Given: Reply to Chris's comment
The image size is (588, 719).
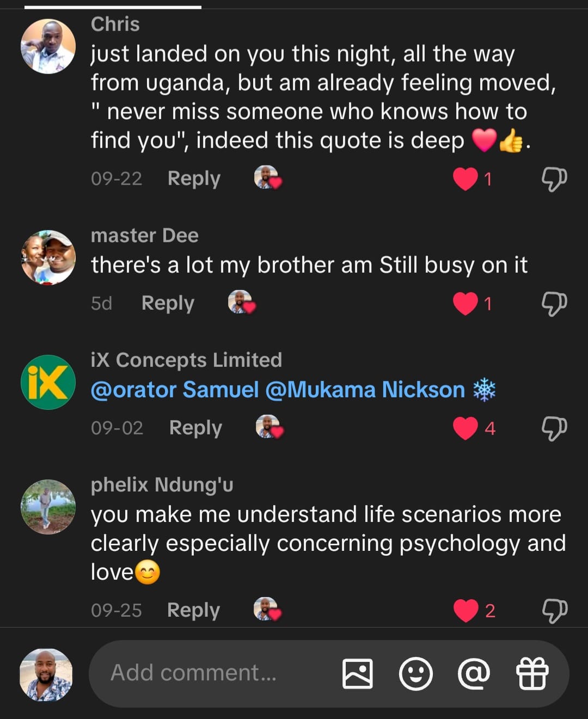Looking at the screenshot, I should (194, 179).
